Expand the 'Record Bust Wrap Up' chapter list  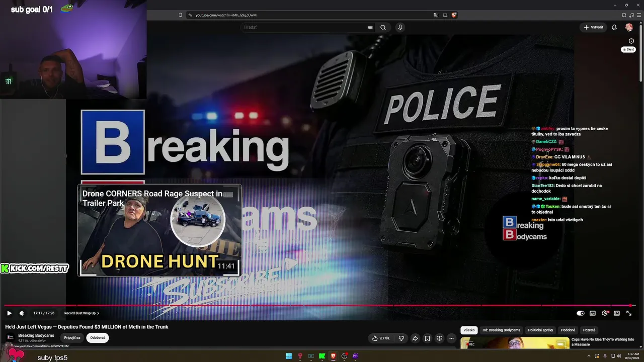[82, 313]
